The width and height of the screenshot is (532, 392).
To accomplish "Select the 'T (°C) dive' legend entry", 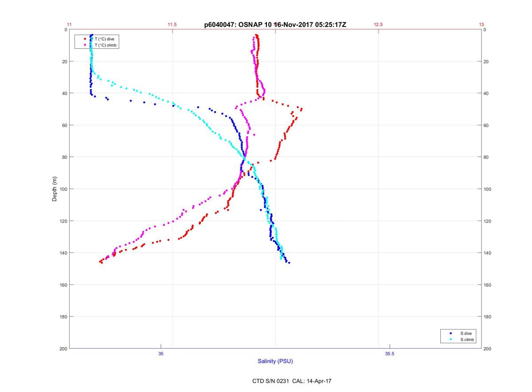I will pyautogui.click(x=104, y=39).
